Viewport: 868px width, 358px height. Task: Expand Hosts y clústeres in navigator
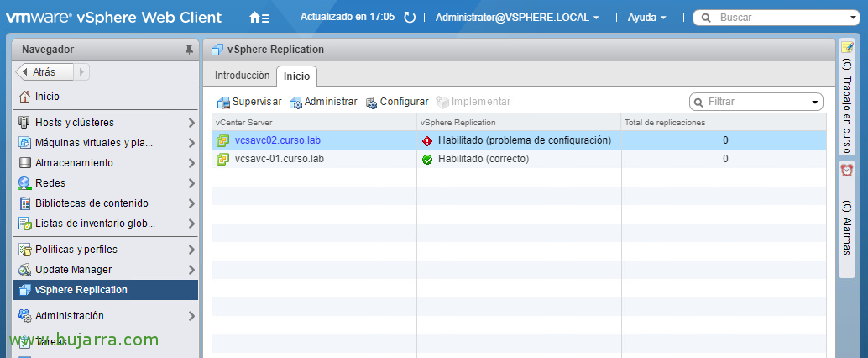[191, 123]
